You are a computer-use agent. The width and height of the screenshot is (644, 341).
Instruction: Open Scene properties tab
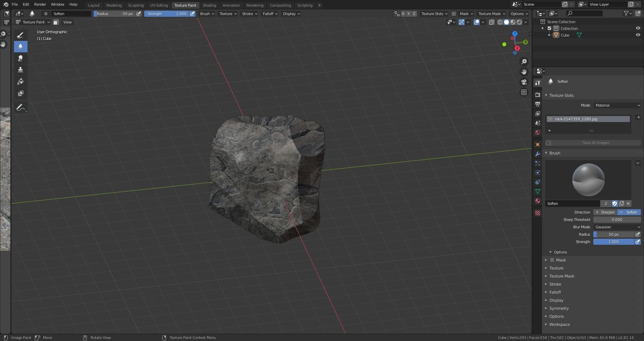pos(538,123)
